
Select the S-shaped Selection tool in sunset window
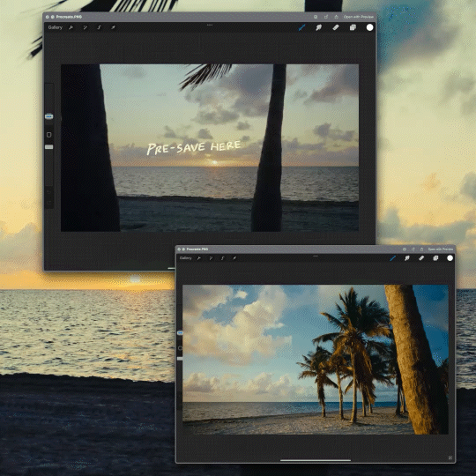[x=99, y=27]
